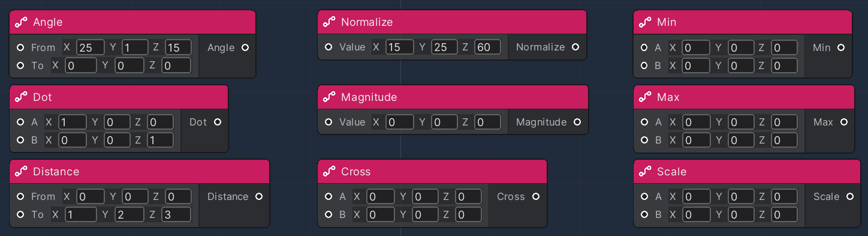This screenshot has height=236, width=868.
Task: Click the Angle output port
Action: 245,47
